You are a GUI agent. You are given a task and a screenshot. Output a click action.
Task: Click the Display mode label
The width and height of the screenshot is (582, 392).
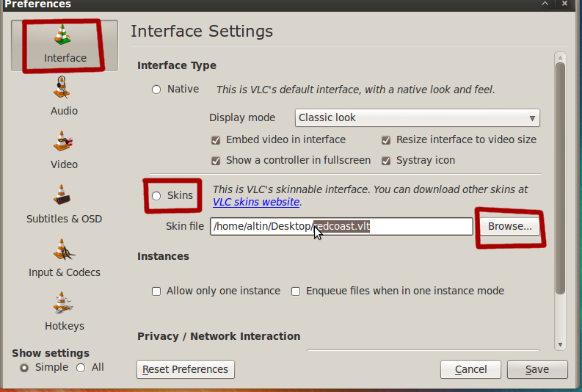242,118
